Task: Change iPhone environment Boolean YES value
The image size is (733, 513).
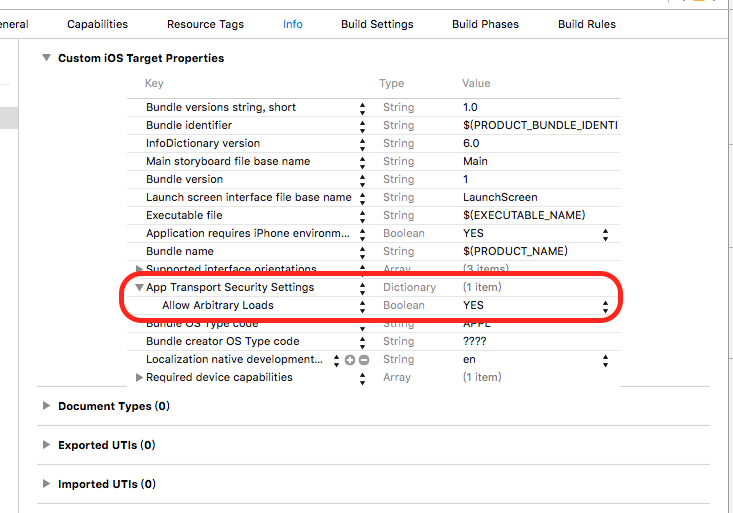Action: 605,234
